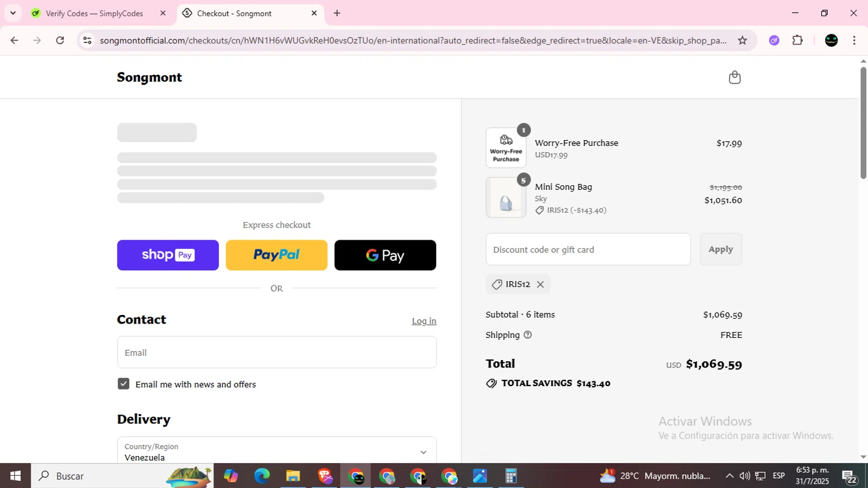
Task: Open the Copilot icon in taskbar
Action: [x=230, y=476]
